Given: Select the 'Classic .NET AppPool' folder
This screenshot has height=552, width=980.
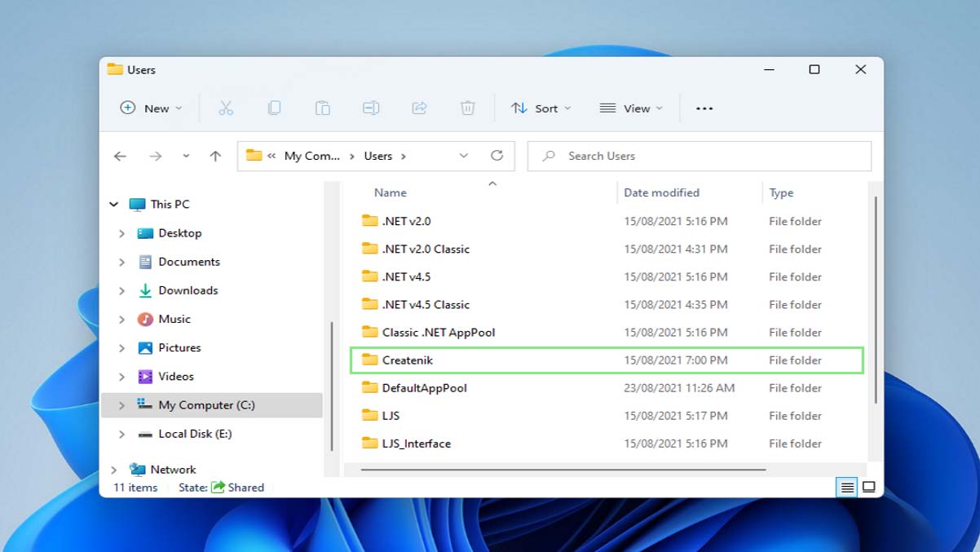Looking at the screenshot, I should click(x=606, y=332).
